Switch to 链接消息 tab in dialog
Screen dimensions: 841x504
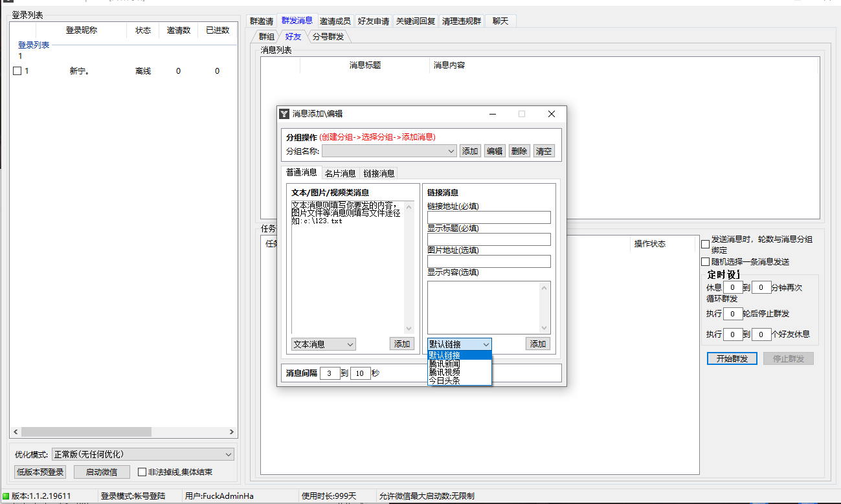click(379, 173)
